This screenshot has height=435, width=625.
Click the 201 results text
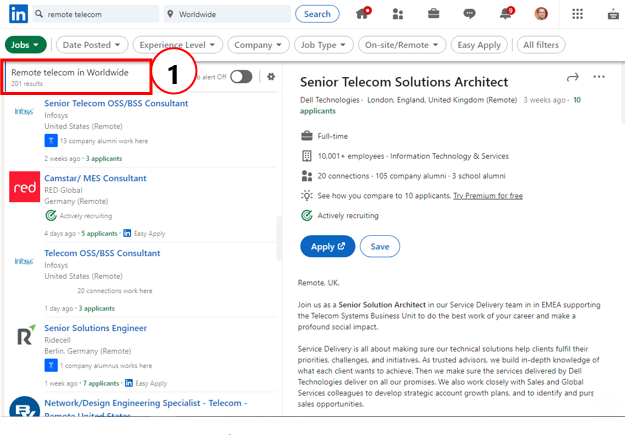(27, 84)
